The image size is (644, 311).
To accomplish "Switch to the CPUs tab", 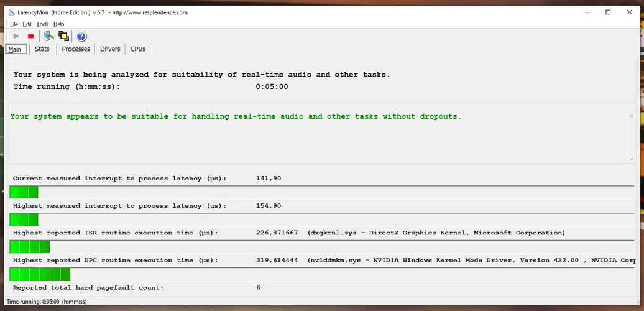I will tap(137, 49).
